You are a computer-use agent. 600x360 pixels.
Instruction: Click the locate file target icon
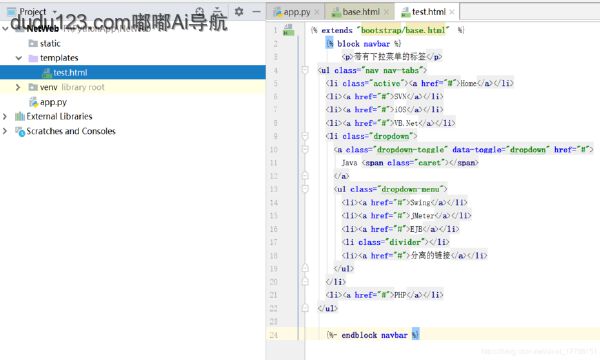tap(199, 11)
